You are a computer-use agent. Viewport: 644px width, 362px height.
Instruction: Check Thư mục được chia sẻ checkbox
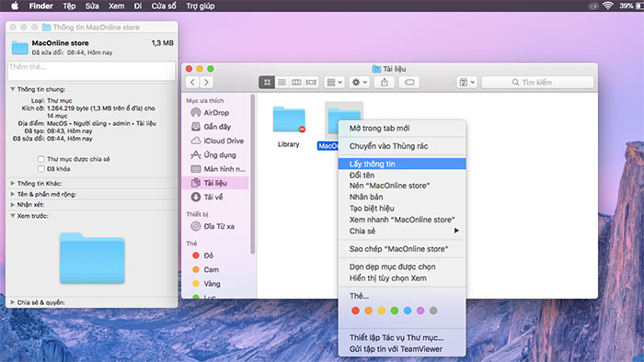(40, 159)
